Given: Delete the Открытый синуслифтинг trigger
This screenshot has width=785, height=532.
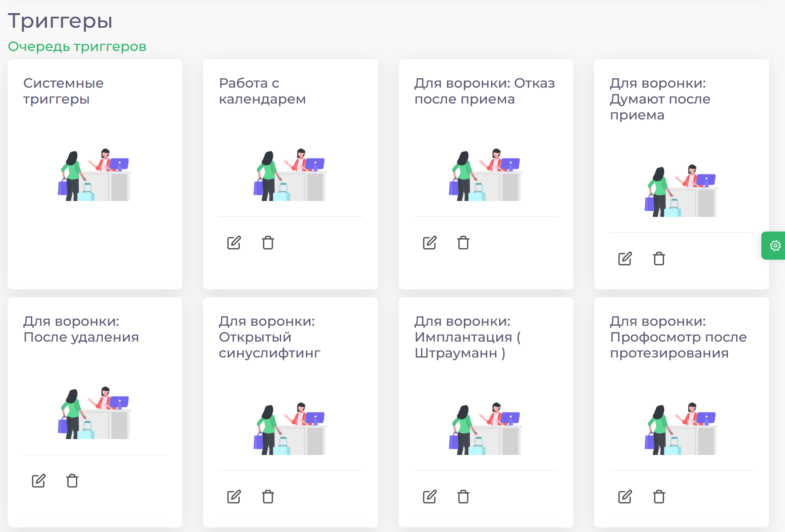Looking at the screenshot, I should [x=268, y=497].
